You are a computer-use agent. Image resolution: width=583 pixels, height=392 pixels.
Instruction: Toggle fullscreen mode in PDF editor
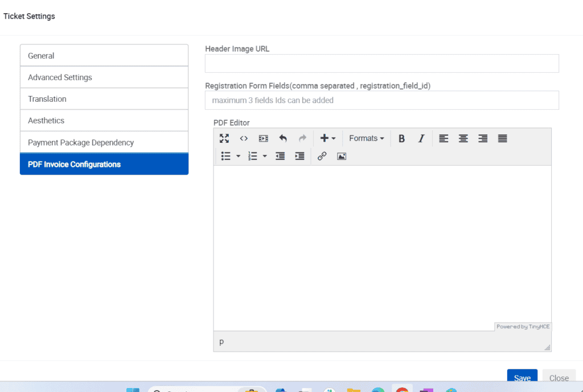click(x=224, y=139)
